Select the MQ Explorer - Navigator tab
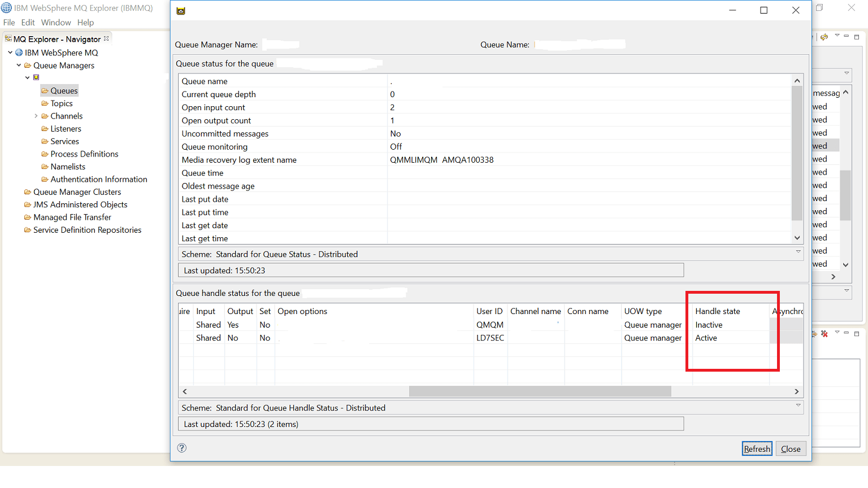 click(x=57, y=39)
